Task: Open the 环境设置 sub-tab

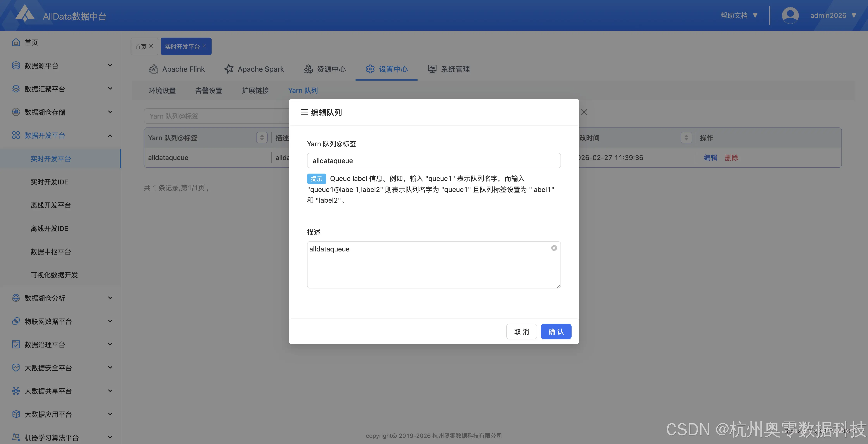Action: (x=162, y=91)
